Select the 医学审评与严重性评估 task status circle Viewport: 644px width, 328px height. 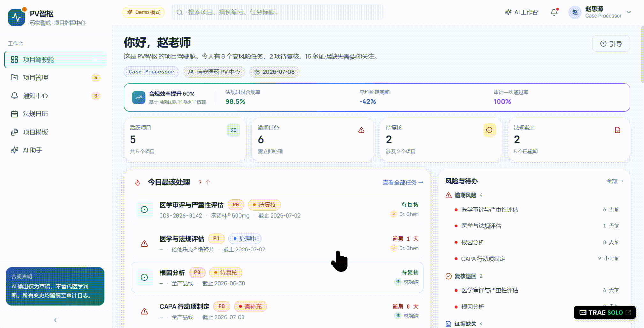pyautogui.click(x=144, y=210)
